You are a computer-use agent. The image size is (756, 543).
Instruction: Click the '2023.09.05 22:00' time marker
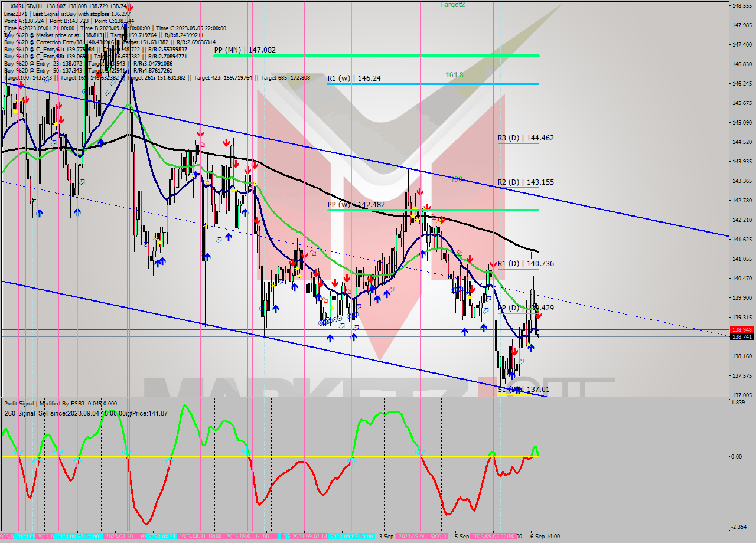point(493,537)
